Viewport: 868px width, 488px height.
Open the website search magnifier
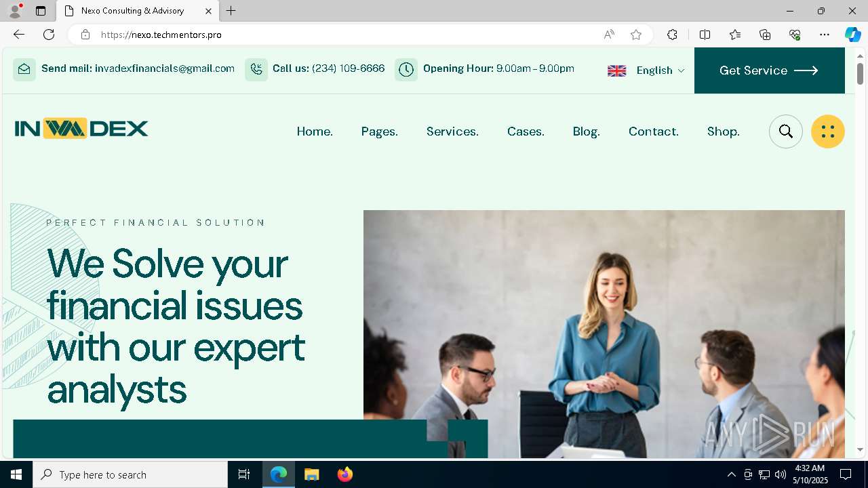(786, 131)
